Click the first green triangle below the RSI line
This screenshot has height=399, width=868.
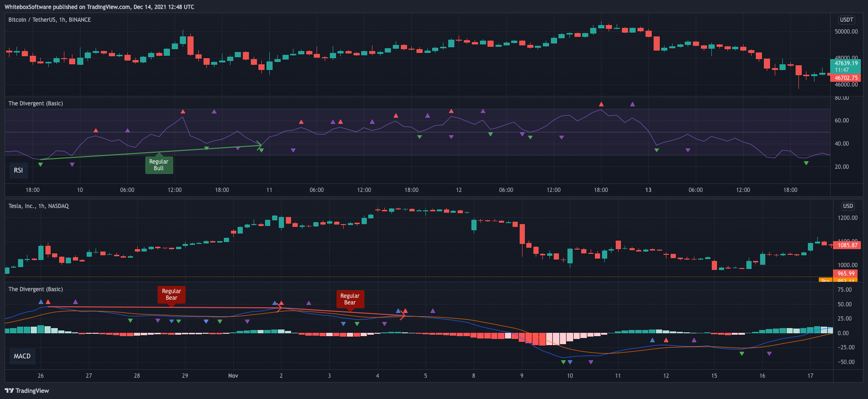[x=40, y=165]
